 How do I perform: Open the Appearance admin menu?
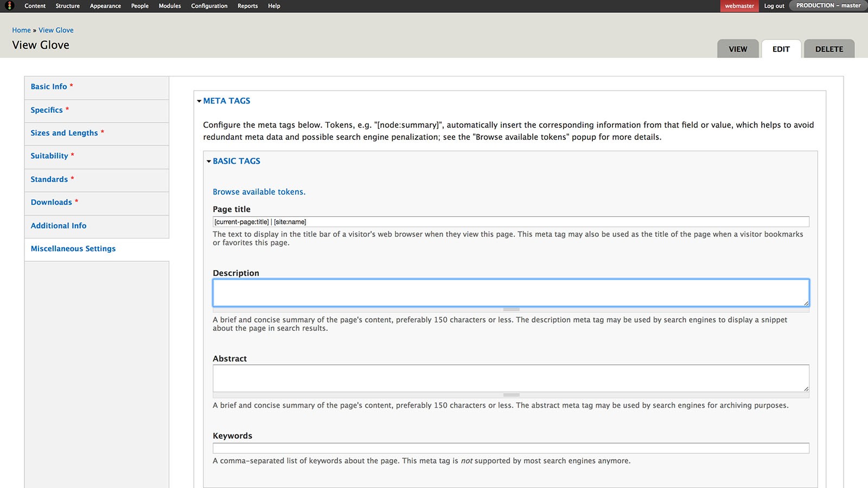coord(105,6)
